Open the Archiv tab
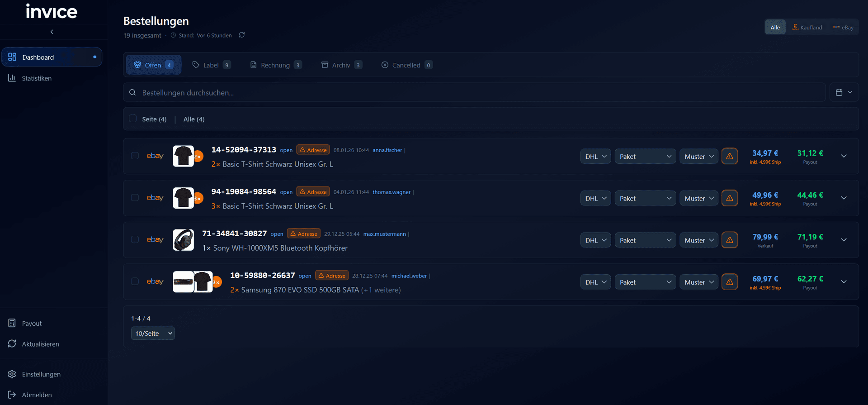The height and width of the screenshot is (405, 868). point(341,65)
